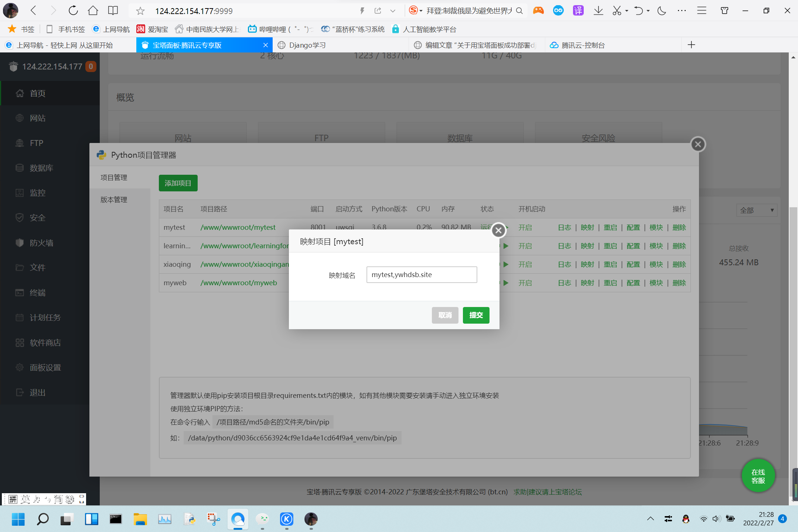
Task: Open the volume control in system tray
Action: (716, 519)
